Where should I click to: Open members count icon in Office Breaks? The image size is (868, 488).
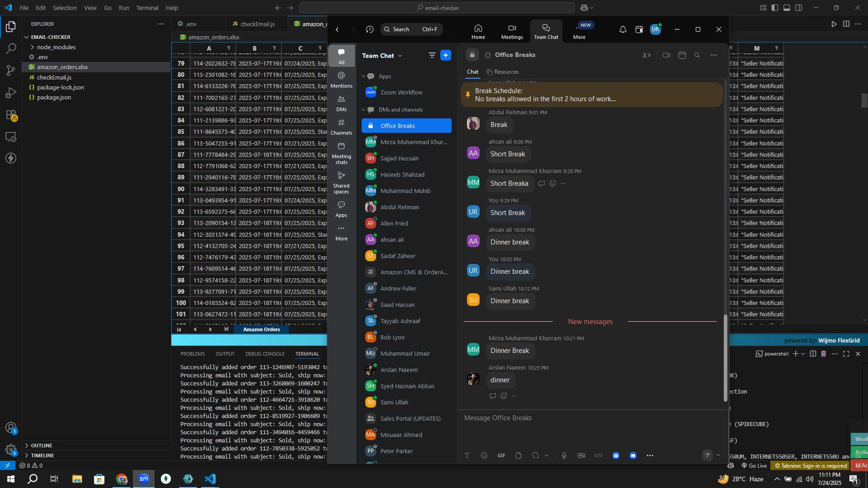point(646,55)
